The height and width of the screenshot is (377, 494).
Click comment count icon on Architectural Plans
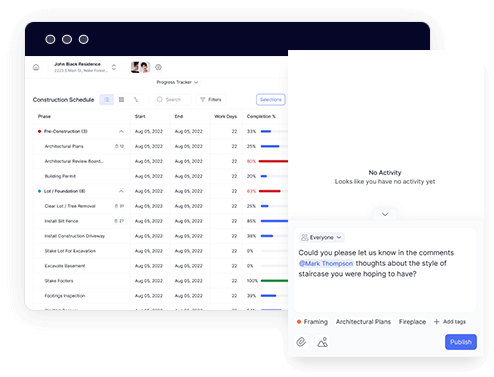pos(119,146)
